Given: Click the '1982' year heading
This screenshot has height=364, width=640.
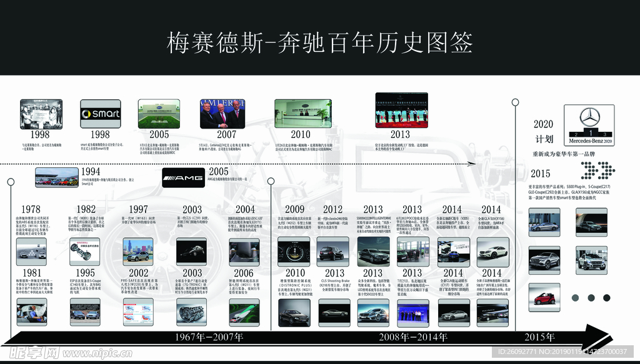Looking at the screenshot, I should click(86, 210).
